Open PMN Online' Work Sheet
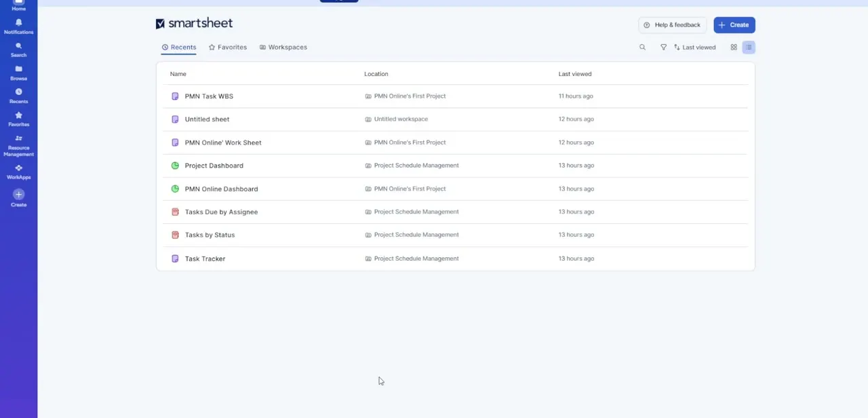 223,142
